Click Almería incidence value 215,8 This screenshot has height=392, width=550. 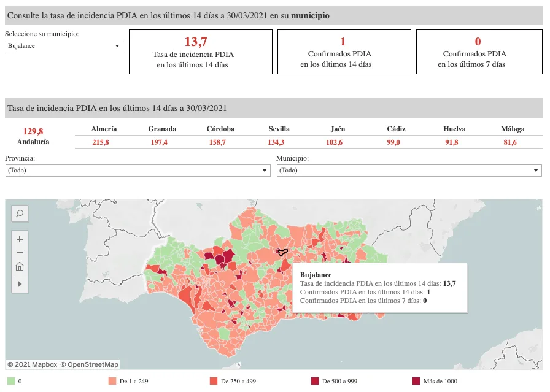[x=100, y=142]
